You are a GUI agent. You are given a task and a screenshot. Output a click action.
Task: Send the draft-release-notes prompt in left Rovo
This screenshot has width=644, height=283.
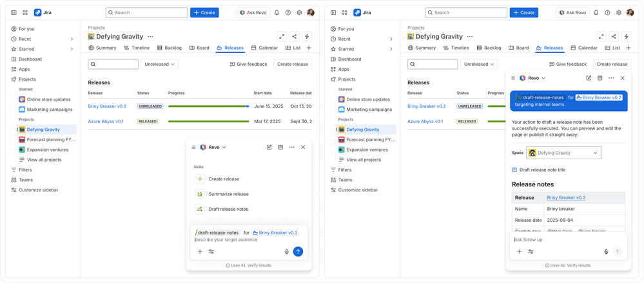click(x=298, y=252)
